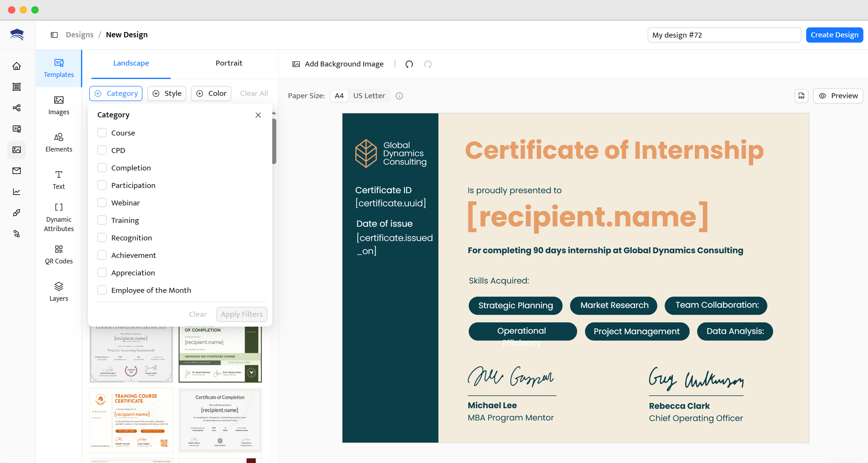868x463 pixels.
Task: Open the Dynamic Attributes panel
Action: (x=58, y=217)
